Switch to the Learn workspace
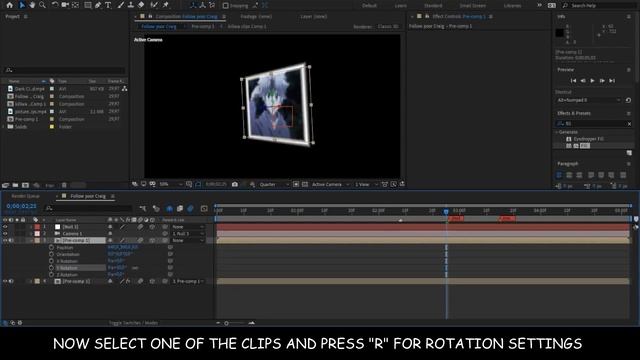Image resolution: width=640 pixels, height=360 pixels. 400,6
